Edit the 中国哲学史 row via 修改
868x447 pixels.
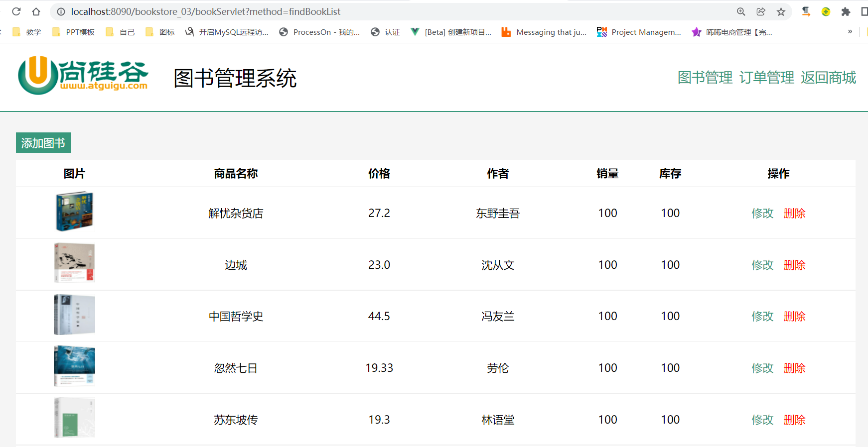point(762,316)
